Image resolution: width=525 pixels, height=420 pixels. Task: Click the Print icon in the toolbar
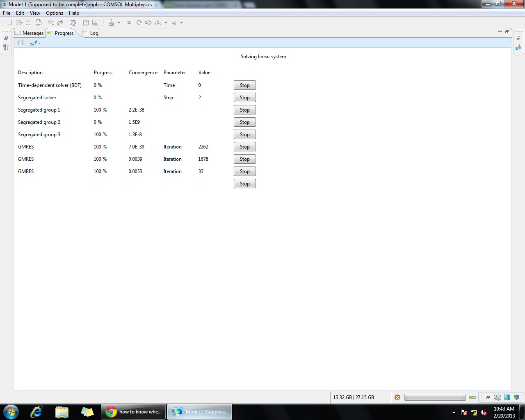click(38, 23)
